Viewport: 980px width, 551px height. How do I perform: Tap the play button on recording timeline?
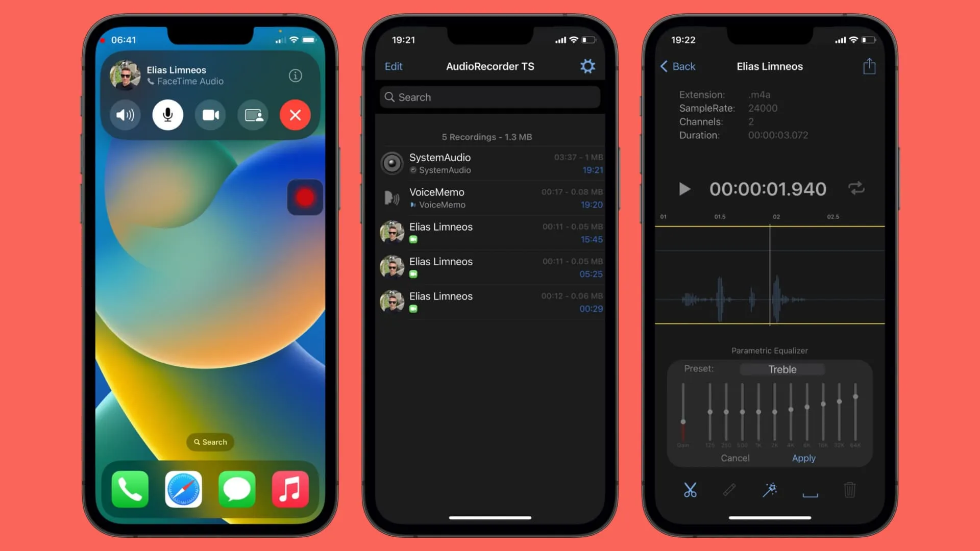684,189
